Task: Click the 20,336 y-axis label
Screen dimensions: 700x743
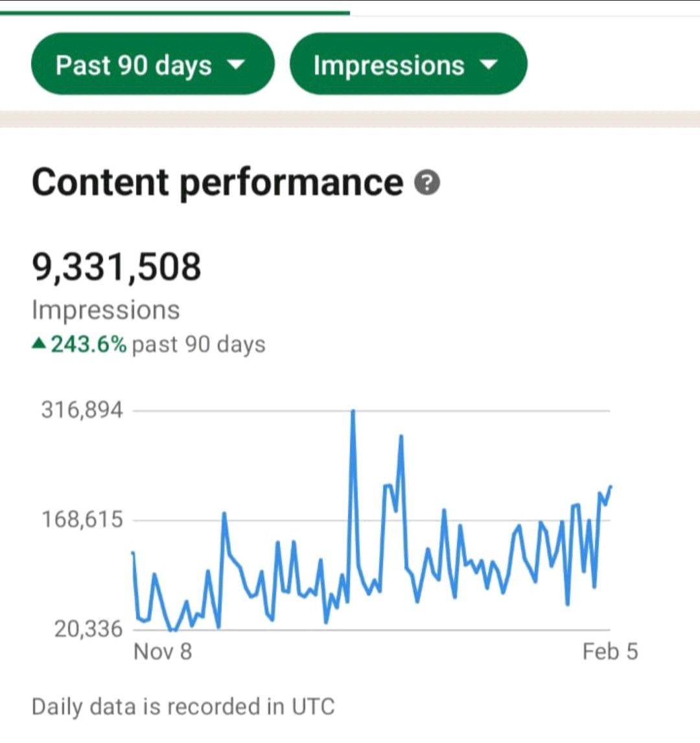Action: tap(88, 628)
